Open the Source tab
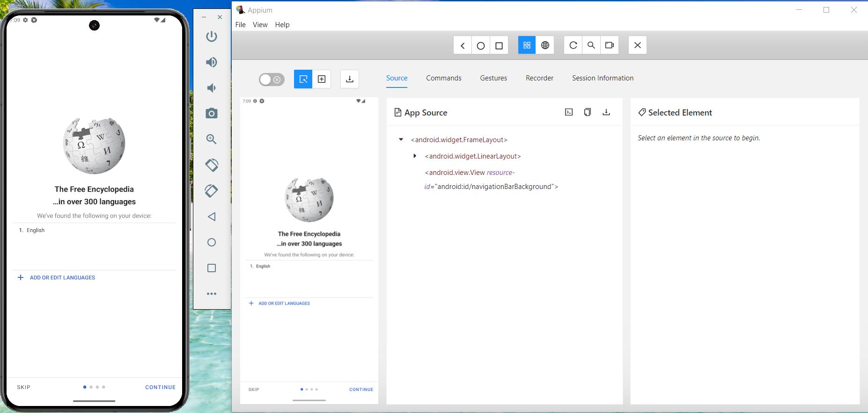 click(397, 78)
